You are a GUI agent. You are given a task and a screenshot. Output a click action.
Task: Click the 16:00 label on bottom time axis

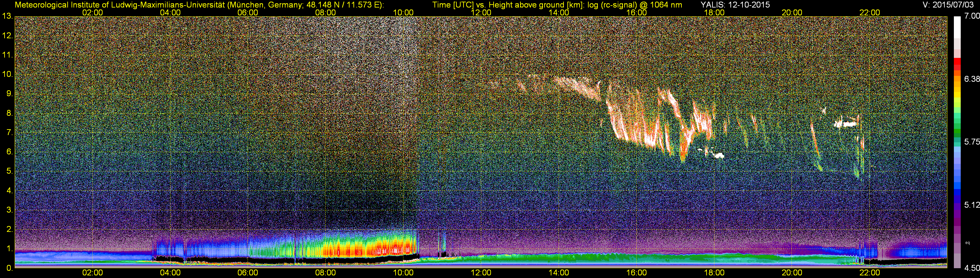tap(636, 273)
